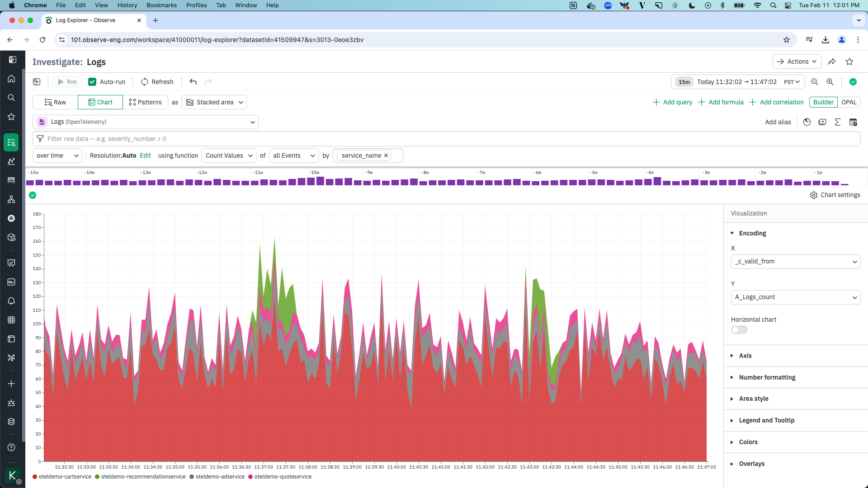
Task: Switch to the Patterns tab
Action: coord(145,102)
